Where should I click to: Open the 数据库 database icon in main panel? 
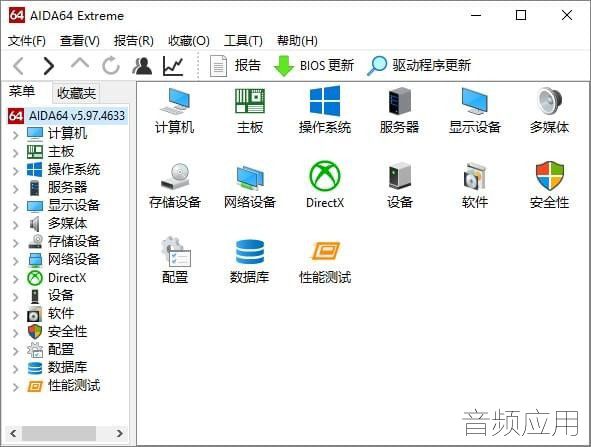pos(250,251)
